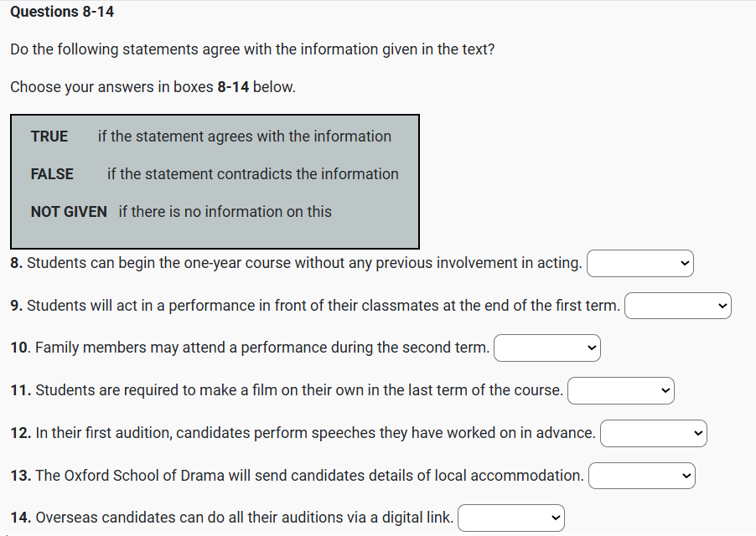
Task: Expand the answer dropdown for question 12
Action: point(654,434)
